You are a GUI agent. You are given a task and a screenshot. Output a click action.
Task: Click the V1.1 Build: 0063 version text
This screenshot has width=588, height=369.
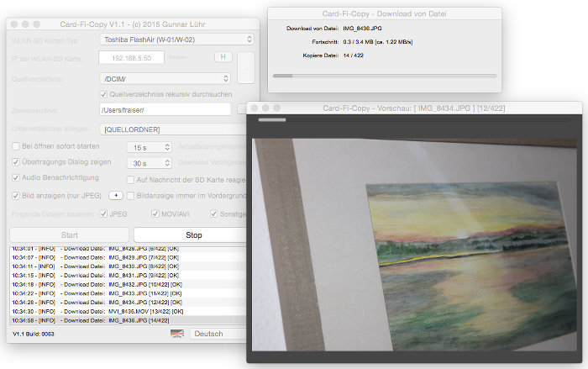coord(34,334)
